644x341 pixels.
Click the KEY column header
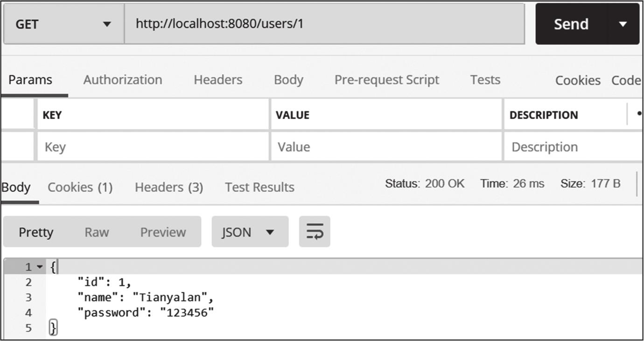[52, 115]
